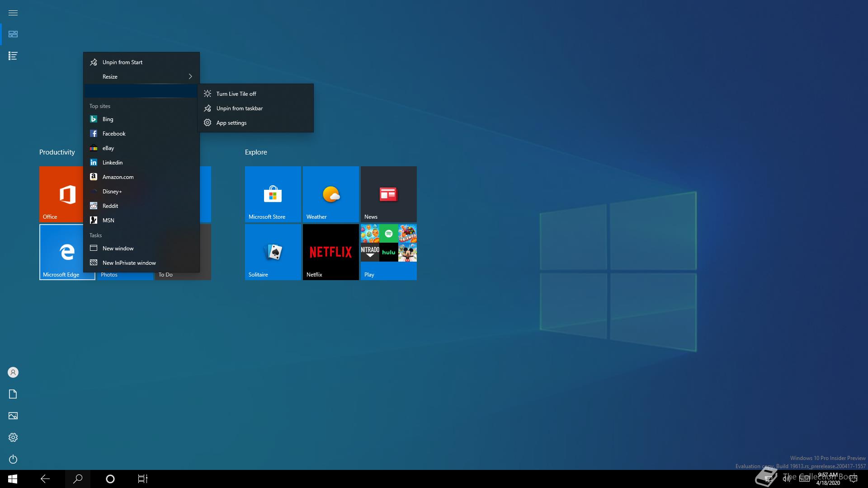The image size is (868, 488).
Task: Open Disney+ from Top sites
Action: [142, 192]
